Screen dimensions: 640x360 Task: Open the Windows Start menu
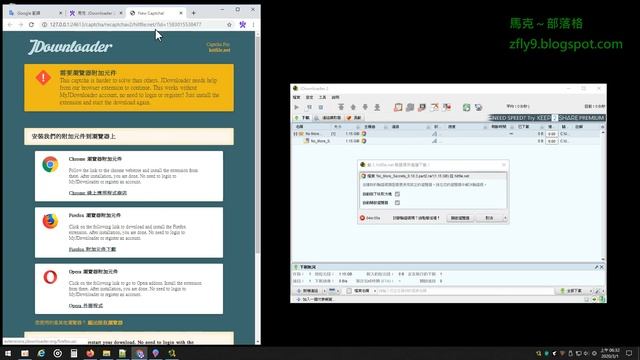tap(8, 353)
